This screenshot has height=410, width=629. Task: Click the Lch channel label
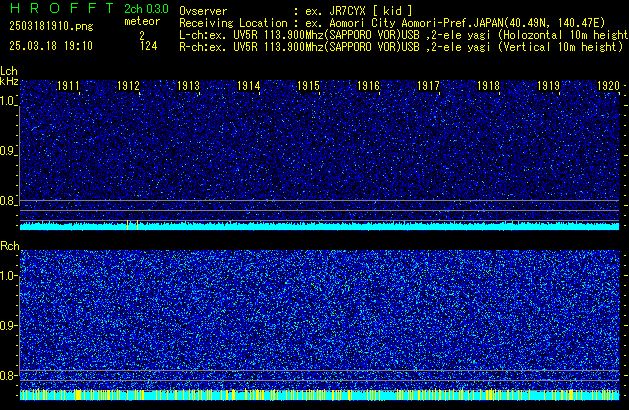coord(9,71)
